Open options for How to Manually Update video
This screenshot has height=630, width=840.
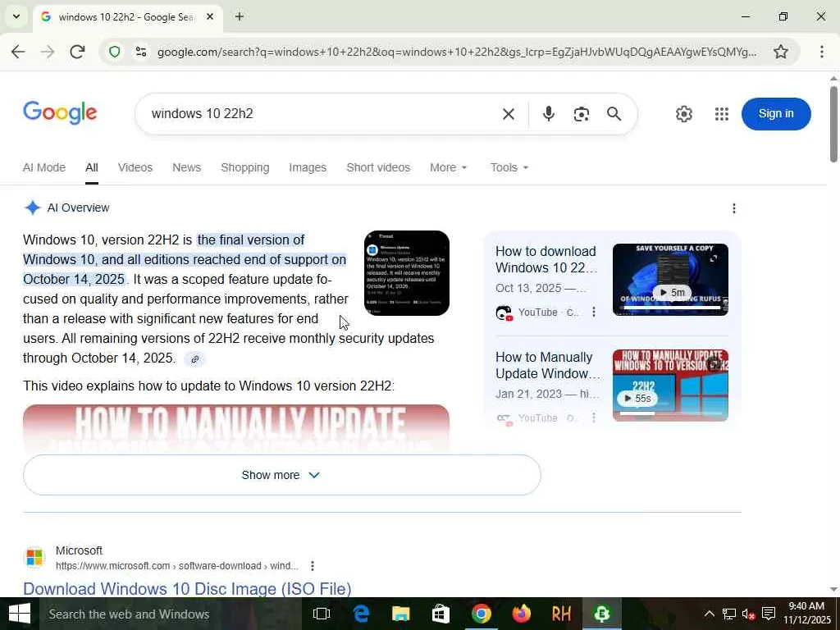pos(594,418)
